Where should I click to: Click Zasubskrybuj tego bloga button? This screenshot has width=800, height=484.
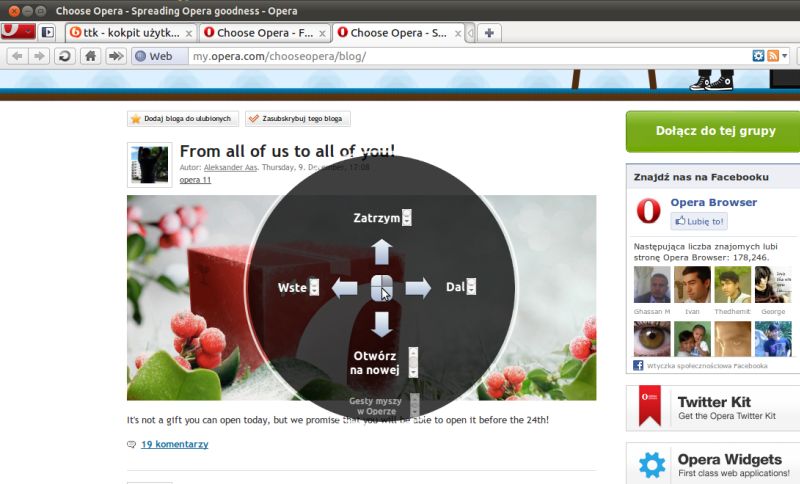click(x=297, y=119)
